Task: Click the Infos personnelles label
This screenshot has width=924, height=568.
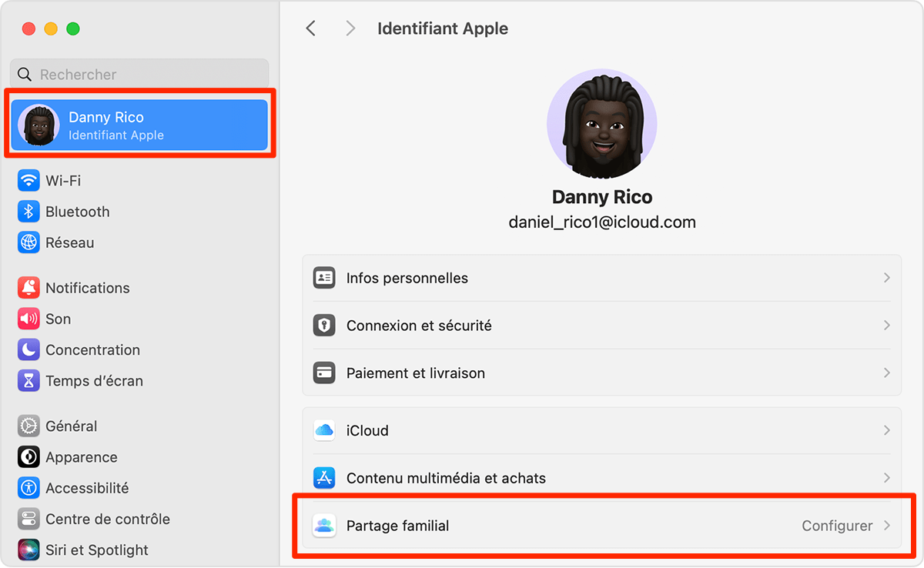Action: (x=407, y=278)
